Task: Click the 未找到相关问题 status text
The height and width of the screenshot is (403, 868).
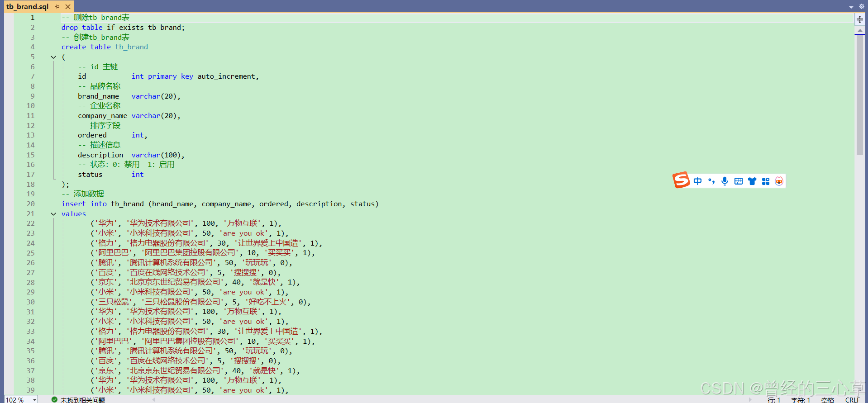Action: click(x=83, y=400)
